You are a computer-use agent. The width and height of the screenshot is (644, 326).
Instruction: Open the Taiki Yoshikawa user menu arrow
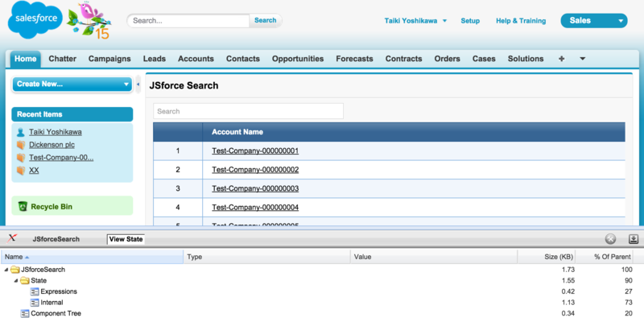click(x=444, y=21)
